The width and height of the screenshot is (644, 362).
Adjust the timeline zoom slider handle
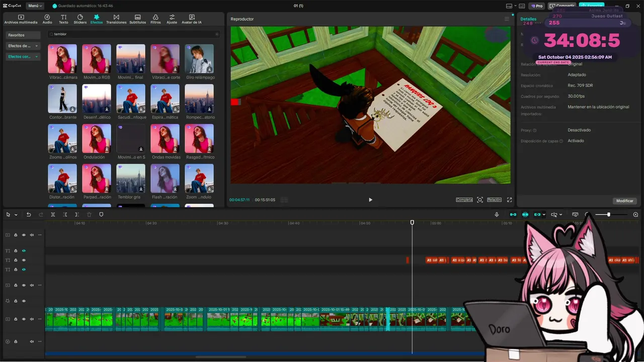[609, 215]
